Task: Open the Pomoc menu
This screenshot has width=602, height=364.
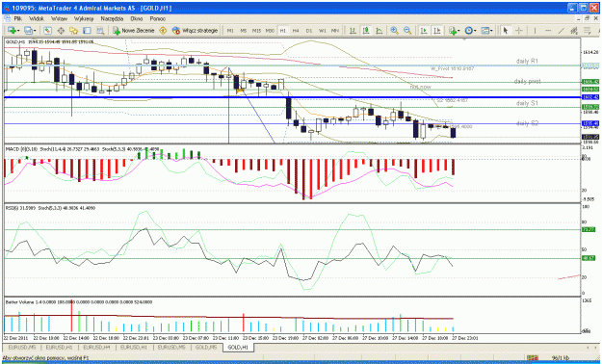Action: click(x=157, y=18)
